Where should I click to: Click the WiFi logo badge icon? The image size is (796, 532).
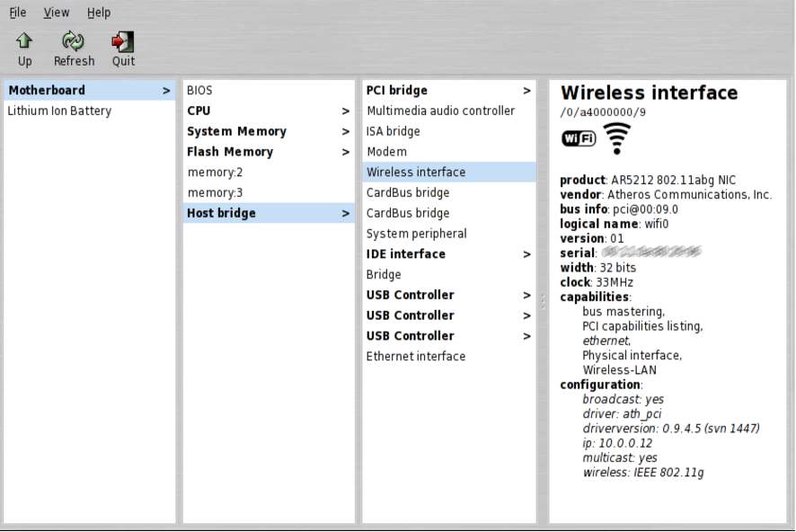pos(578,137)
